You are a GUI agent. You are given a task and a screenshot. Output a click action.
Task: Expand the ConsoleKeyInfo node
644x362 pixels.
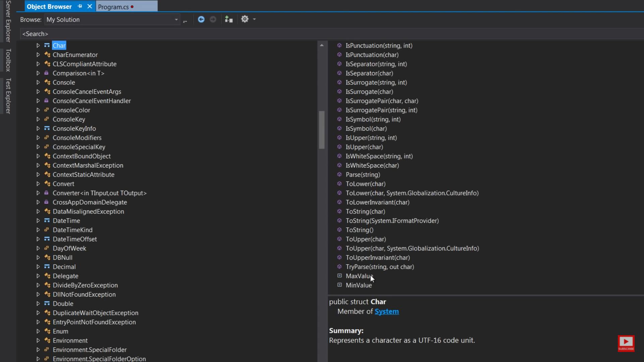point(38,128)
